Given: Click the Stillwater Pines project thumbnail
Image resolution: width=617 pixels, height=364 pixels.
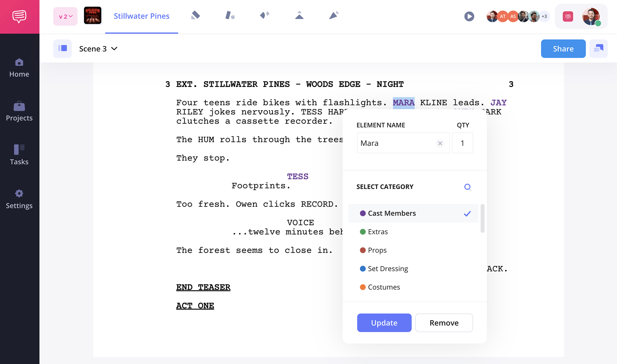Looking at the screenshot, I should [x=93, y=16].
